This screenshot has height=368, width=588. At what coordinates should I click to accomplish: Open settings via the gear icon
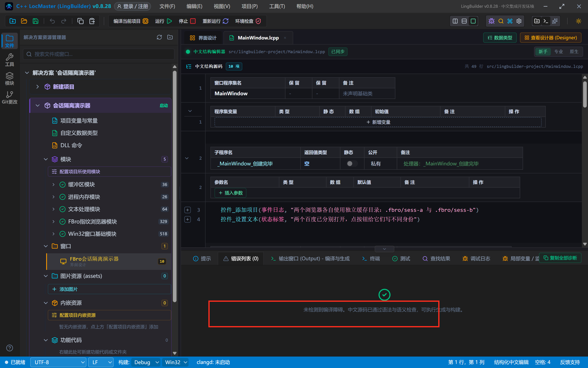[x=519, y=21]
